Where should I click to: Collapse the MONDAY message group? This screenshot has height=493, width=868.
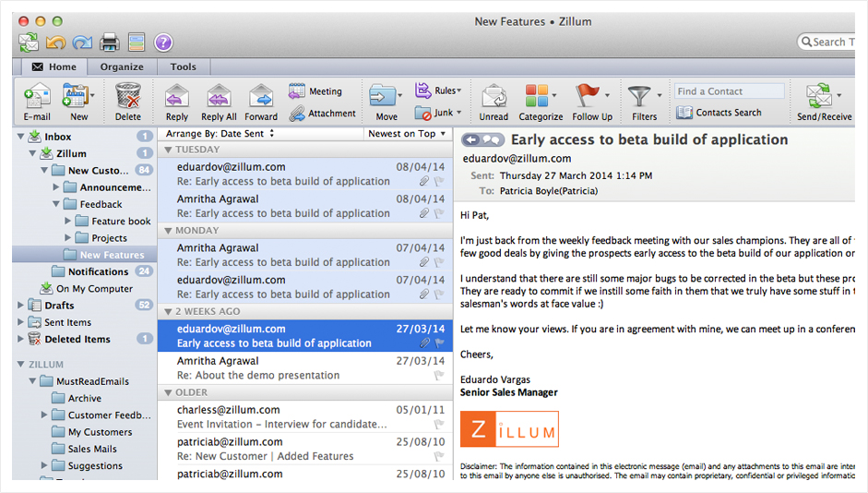[x=168, y=231]
